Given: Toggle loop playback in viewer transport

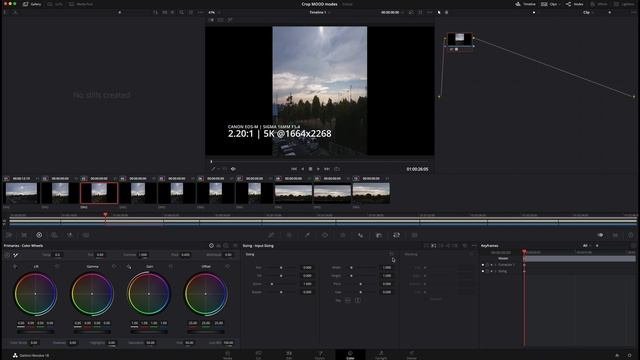Looking at the screenshot, I should pos(337,169).
